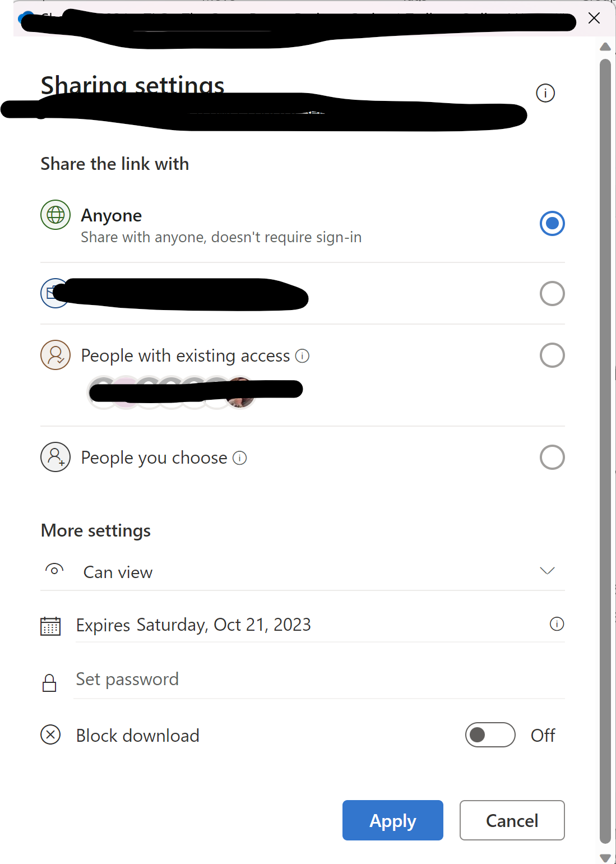Toggle Block download on
The width and height of the screenshot is (616, 864).
point(490,734)
